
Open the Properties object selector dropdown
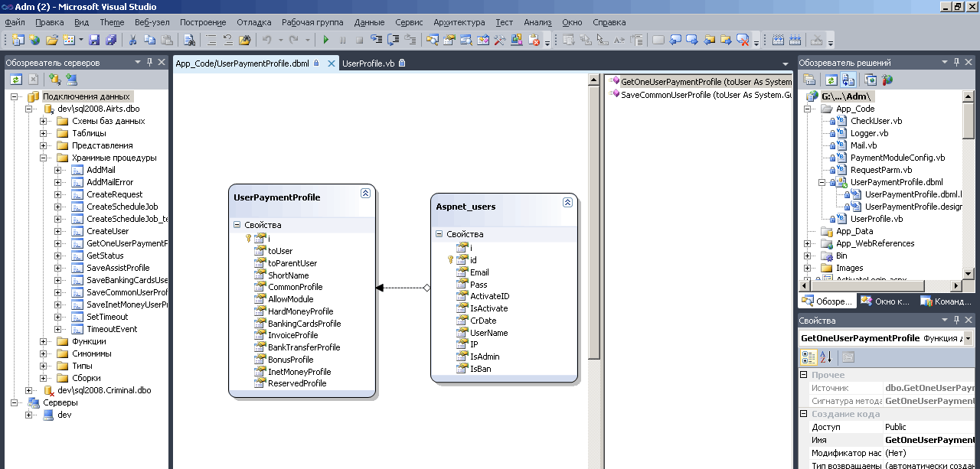(969, 338)
